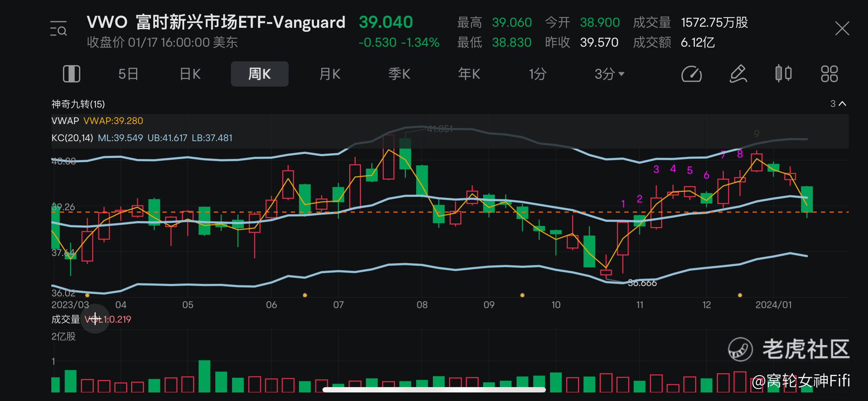
Task: Switch to 日K daily candlestick tab
Action: (190, 74)
